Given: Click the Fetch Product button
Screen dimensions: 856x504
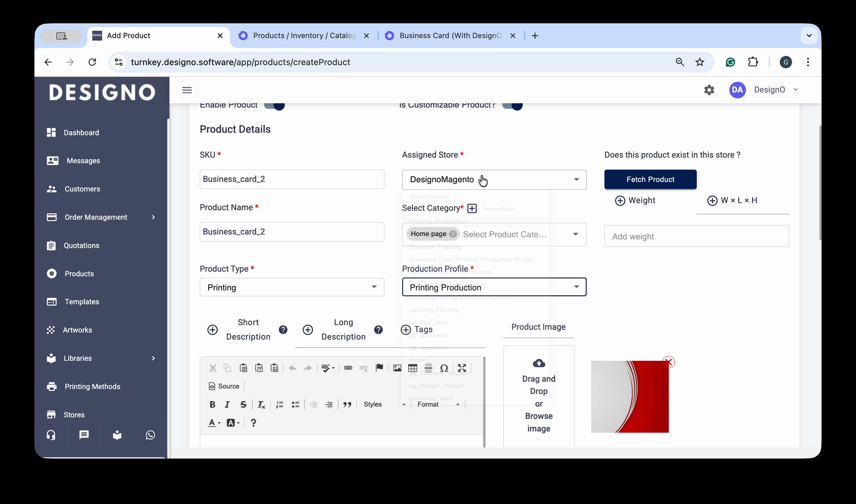Looking at the screenshot, I should click(x=650, y=179).
